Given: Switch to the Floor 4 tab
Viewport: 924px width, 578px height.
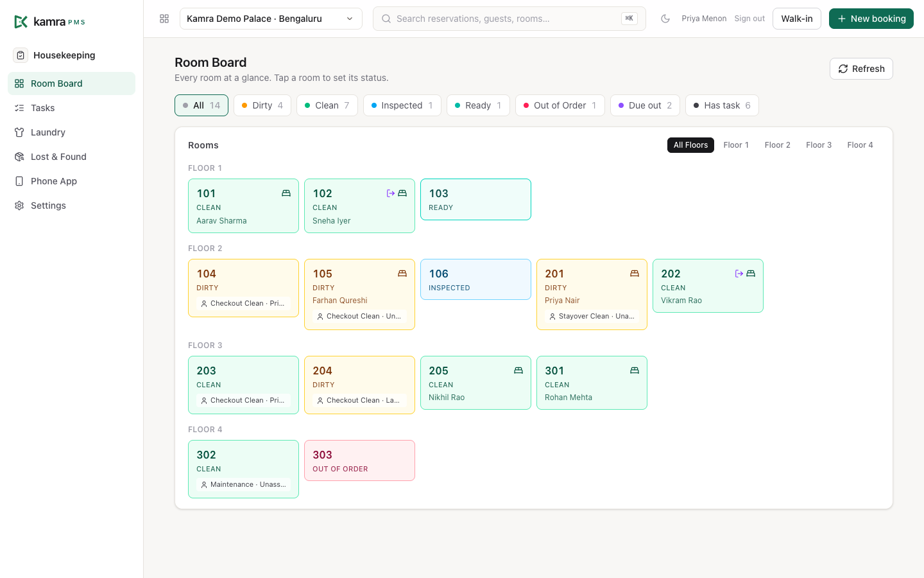Looking at the screenshot, I should pos(860,145).
